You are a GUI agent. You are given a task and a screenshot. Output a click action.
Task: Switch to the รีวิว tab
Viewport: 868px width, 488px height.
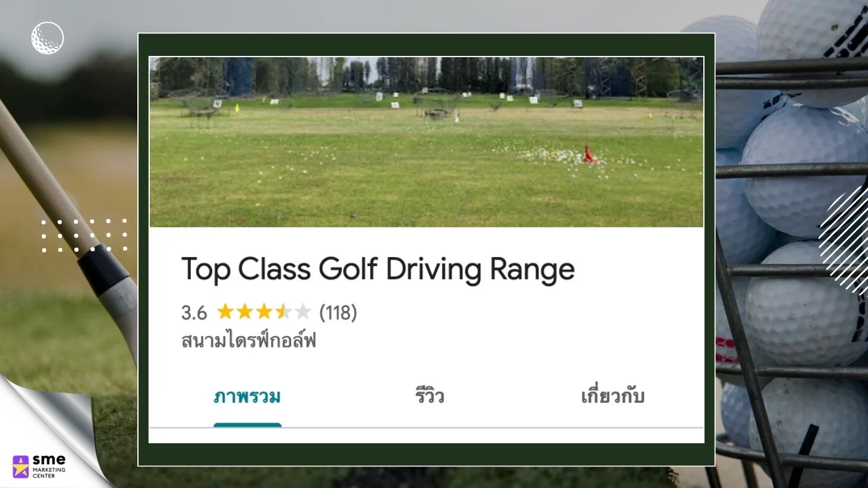click(x=429, y=396)
